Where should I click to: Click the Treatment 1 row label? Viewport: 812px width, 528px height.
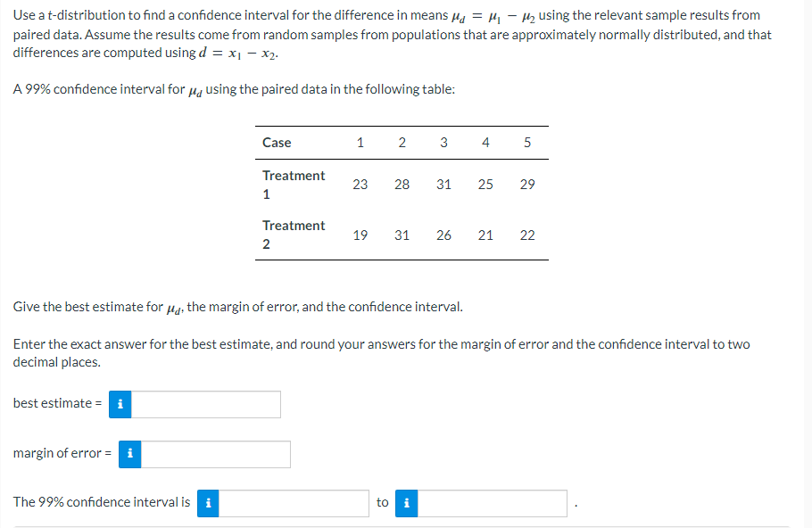pos(294,184)
